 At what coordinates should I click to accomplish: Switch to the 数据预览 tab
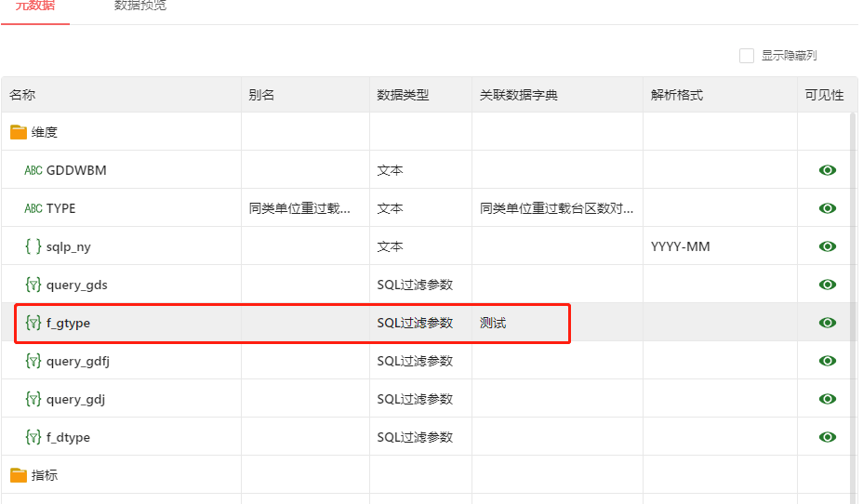tap(140, 7)
